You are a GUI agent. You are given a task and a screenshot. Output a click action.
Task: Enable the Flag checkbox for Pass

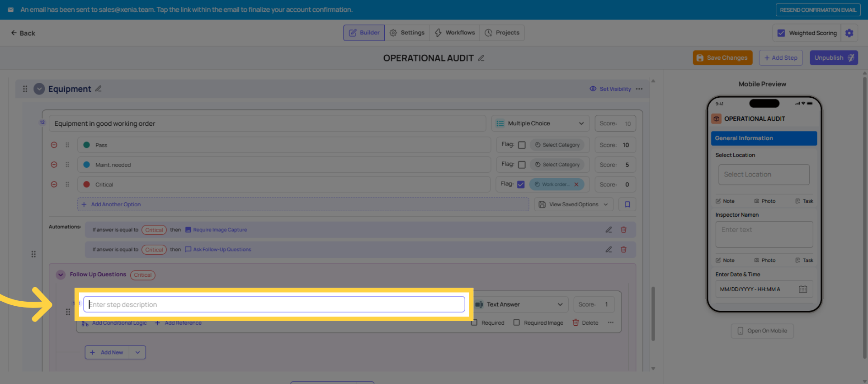click(522, 145)
